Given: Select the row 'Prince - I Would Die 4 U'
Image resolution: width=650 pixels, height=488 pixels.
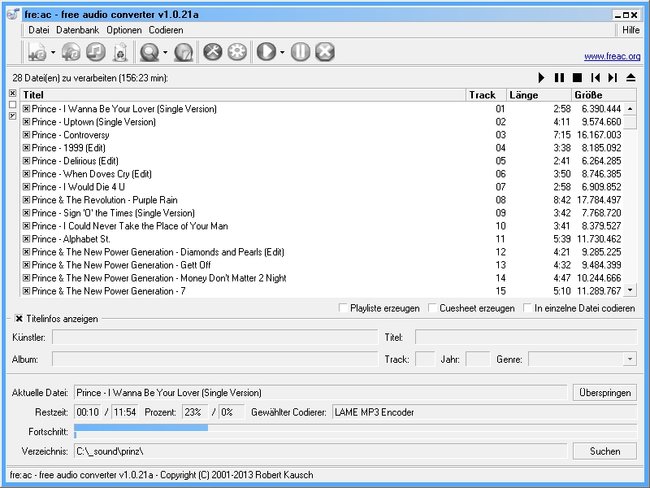Looking at the screenshot, I should pyautogui.click(x=322, y=187).
